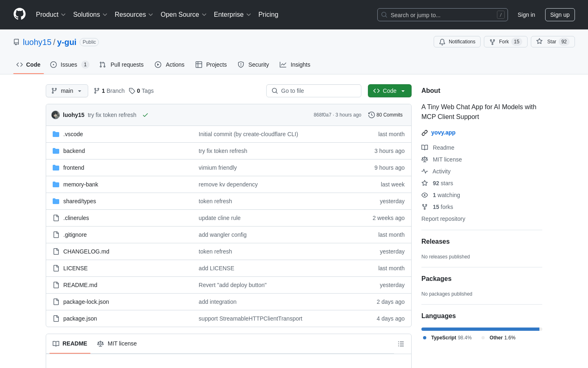This screenshot has width=588, height=368.
Task: Switch to the Security tab
Action: (x=253, y=65)
